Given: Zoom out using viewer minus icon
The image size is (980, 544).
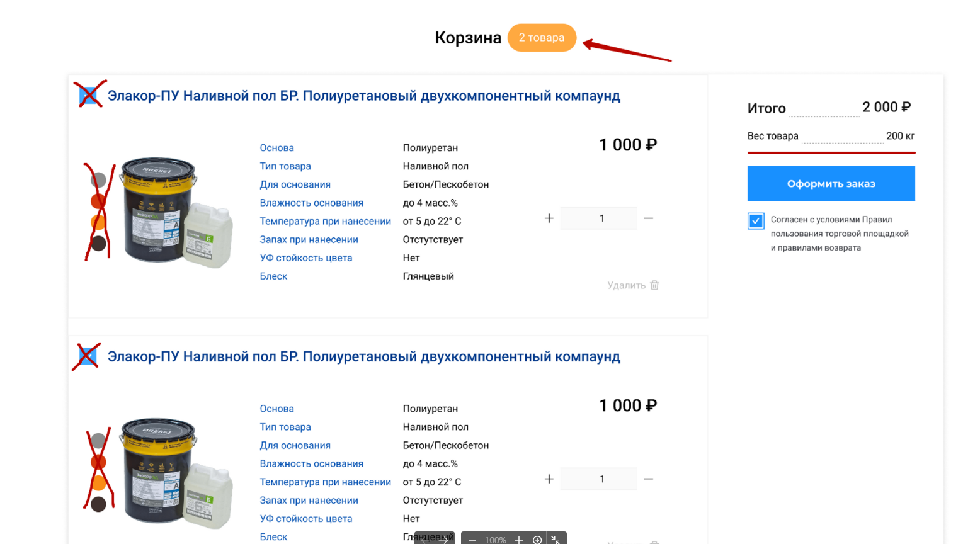Looking at the screenshot, I should 472,540.
